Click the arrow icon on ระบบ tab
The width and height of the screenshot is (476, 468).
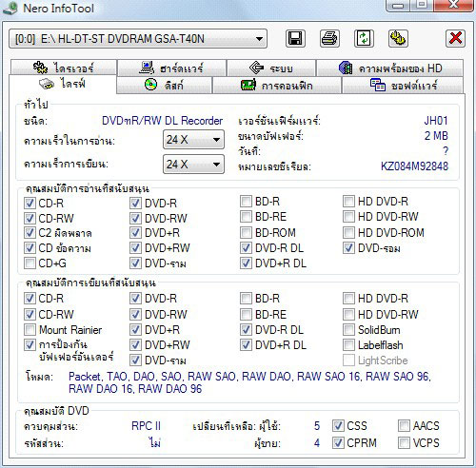tap(256, 68)
